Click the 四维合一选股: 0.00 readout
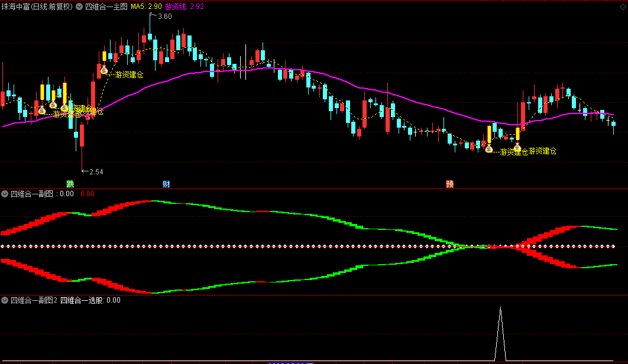This screenshot has height=364, width=628. 90,300
